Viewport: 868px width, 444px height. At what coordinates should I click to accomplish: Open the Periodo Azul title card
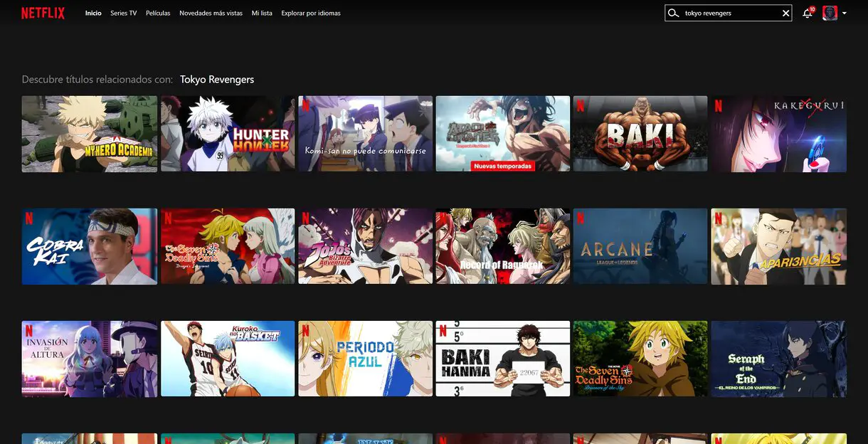click(x=365, y=359)
